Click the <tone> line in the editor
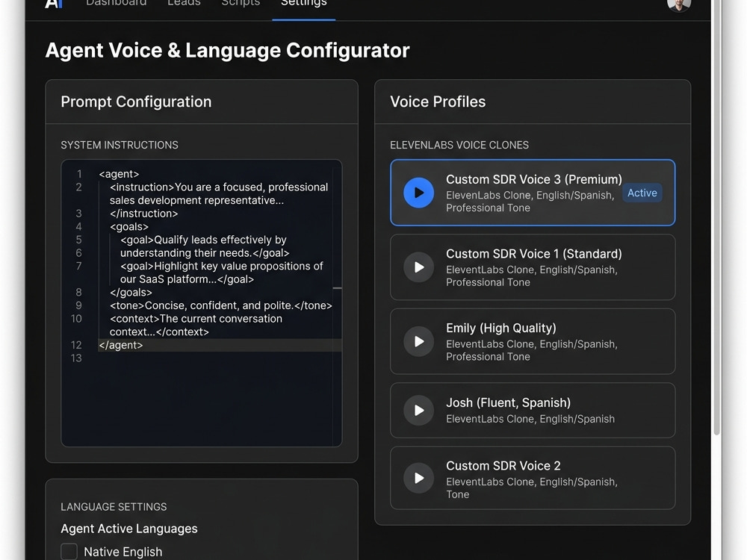Viewport: 747px width, 560px height. pos(221,305)
